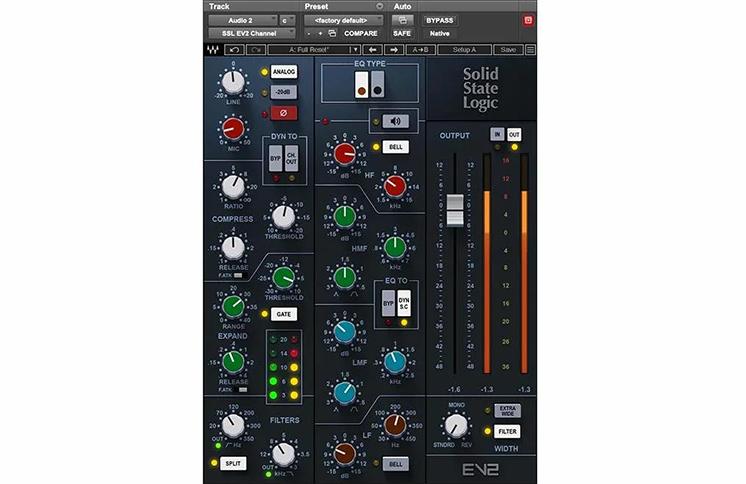746x484 pixels.
Task: Switch setups with Setup A button
Action: click(464, 49)
